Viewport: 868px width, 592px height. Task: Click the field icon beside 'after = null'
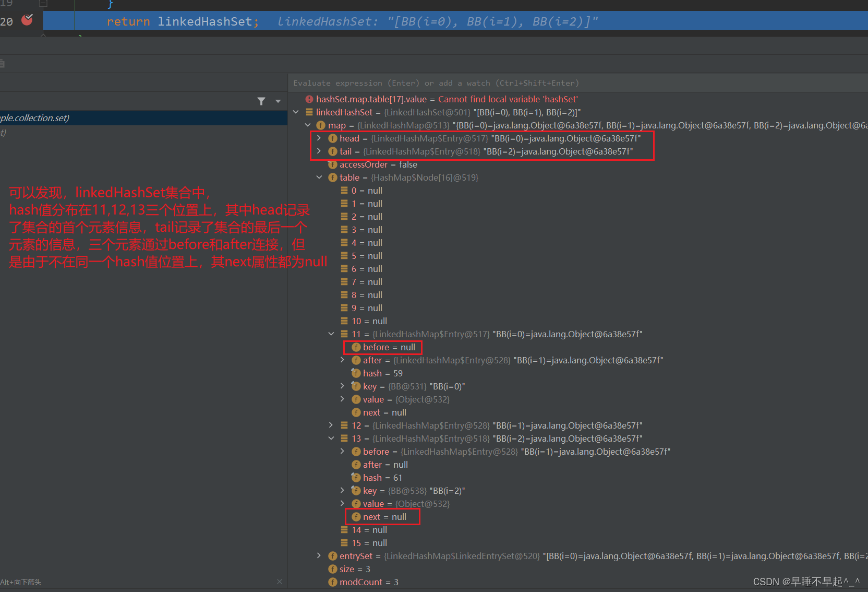click(x=356, y=465)
